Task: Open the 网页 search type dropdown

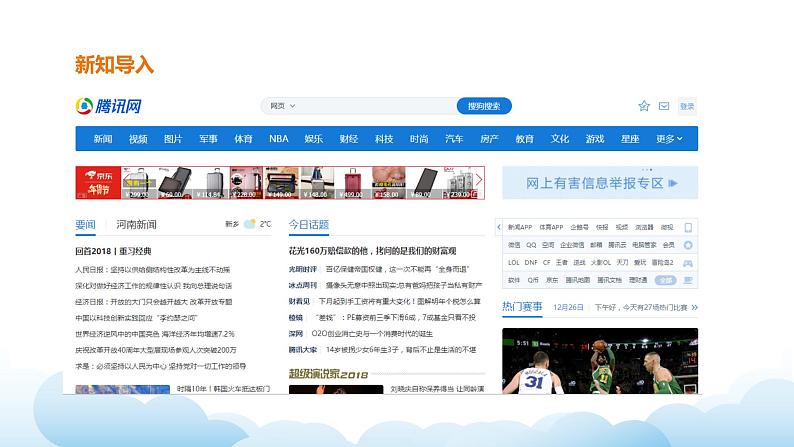Action: pyautogui.click(x=283, y=106)
